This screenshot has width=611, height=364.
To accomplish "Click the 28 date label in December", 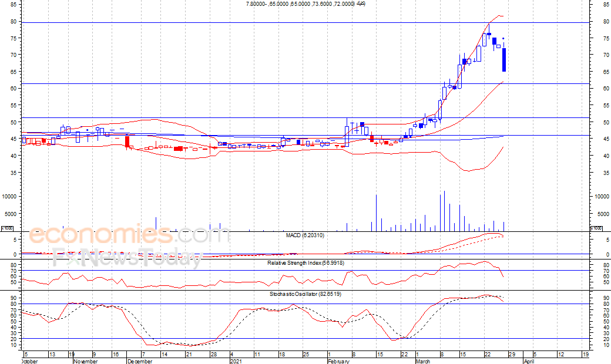I will click(213, 355).
